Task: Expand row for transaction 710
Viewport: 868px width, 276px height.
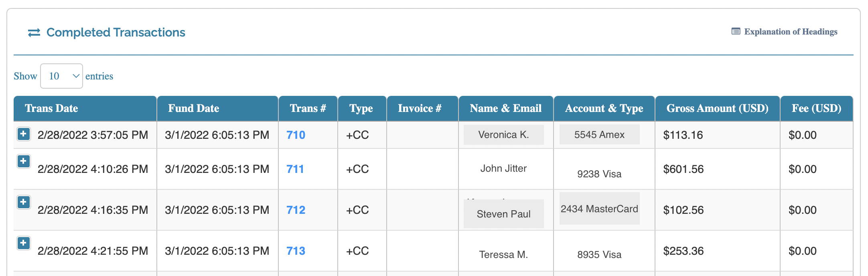Action: 24,134
